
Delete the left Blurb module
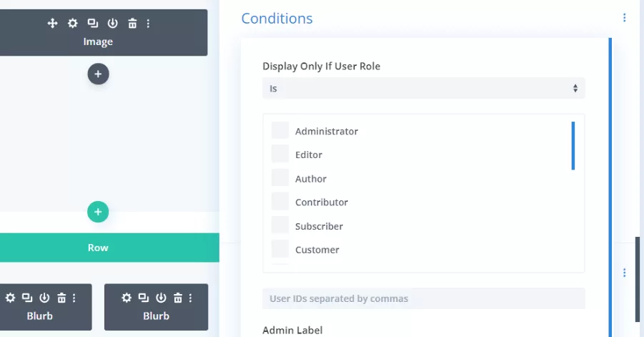click(61, 298)
